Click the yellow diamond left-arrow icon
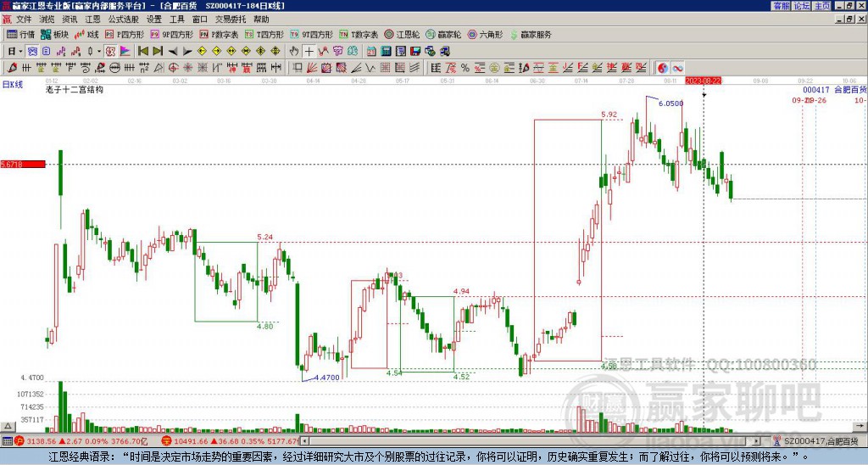This screenshot has width=868, height=465. [202, 52]
